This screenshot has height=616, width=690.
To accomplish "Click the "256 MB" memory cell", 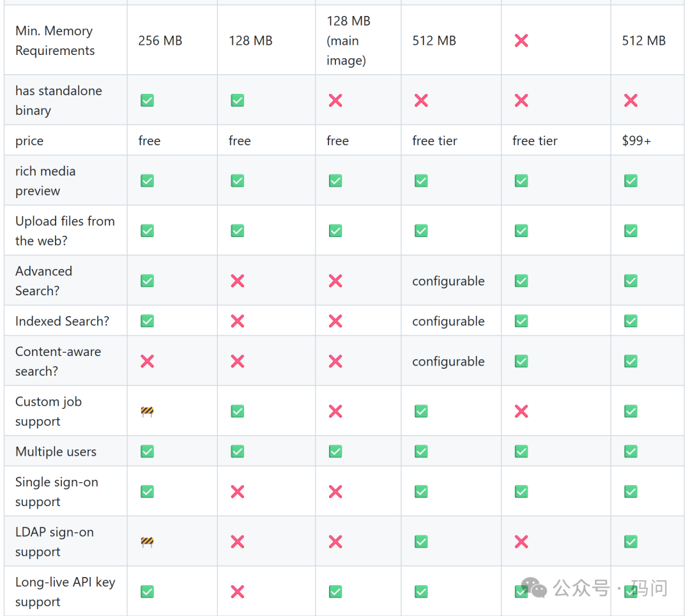I will pos(160,41).
